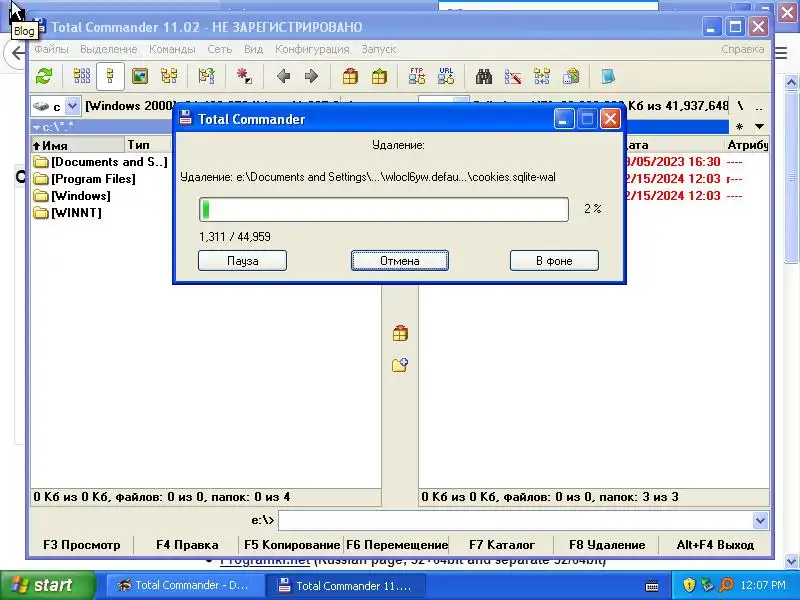
Task: Sort by the Имя column header
Action: [78, 145]
